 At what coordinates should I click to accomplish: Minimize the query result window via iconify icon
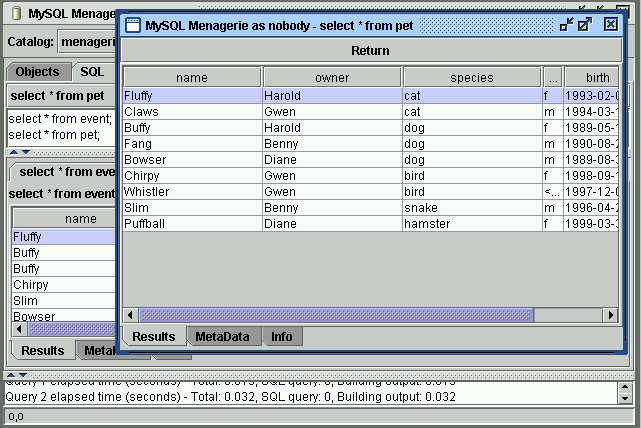pyautogui.click(x=566, y=24)
